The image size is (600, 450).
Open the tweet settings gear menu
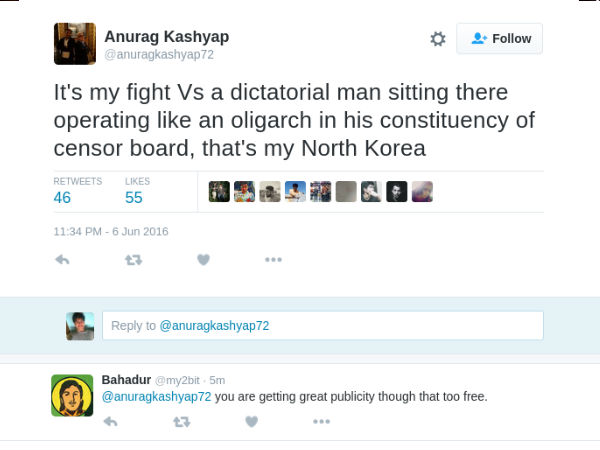(438, 39)
